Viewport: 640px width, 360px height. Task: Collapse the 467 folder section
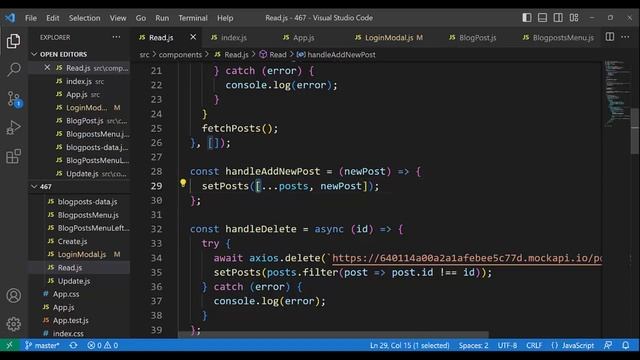point(34,187)
